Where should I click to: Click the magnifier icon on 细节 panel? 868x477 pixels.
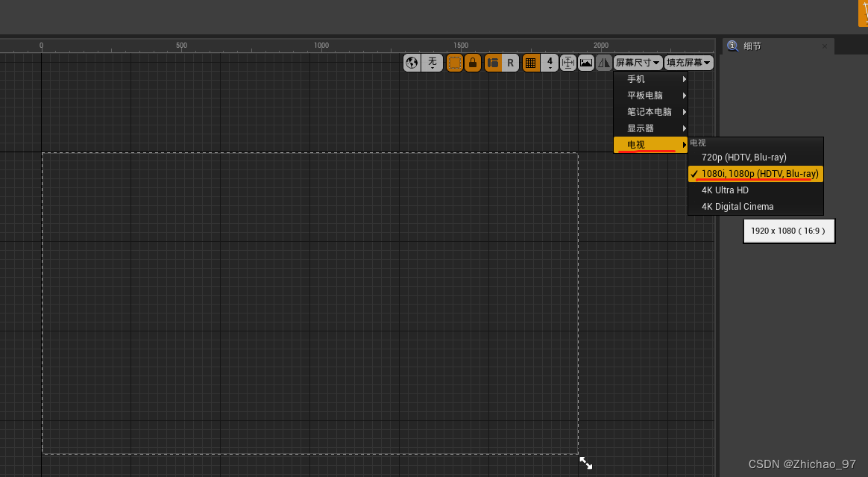pos(734,46)
